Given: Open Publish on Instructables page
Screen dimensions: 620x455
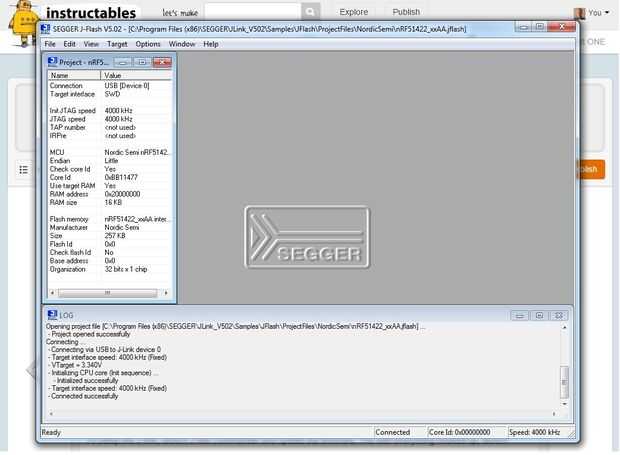Looking at the screenshot, I should click(406, 12).
